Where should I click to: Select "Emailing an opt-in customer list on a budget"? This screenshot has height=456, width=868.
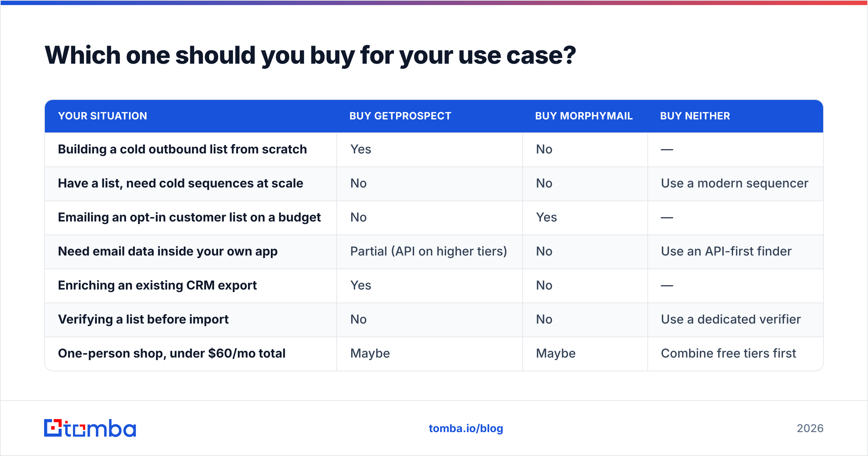tap(190, 217)
